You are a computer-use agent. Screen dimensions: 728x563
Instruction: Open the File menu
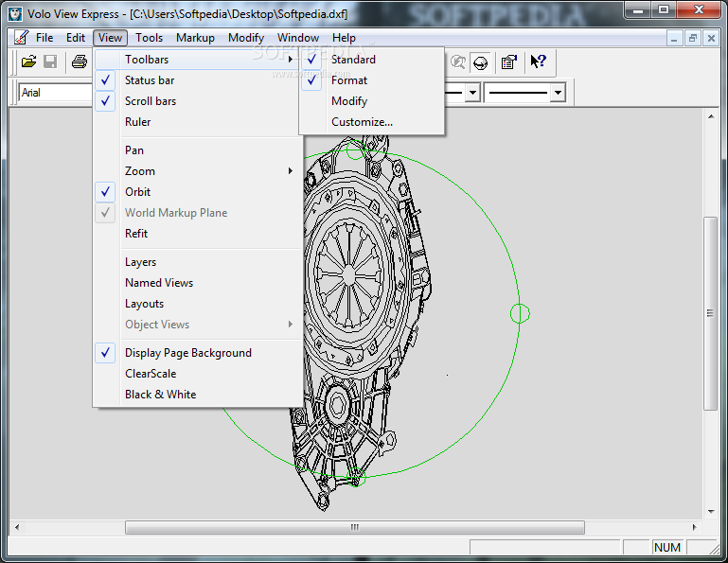(x=44, y=38)
